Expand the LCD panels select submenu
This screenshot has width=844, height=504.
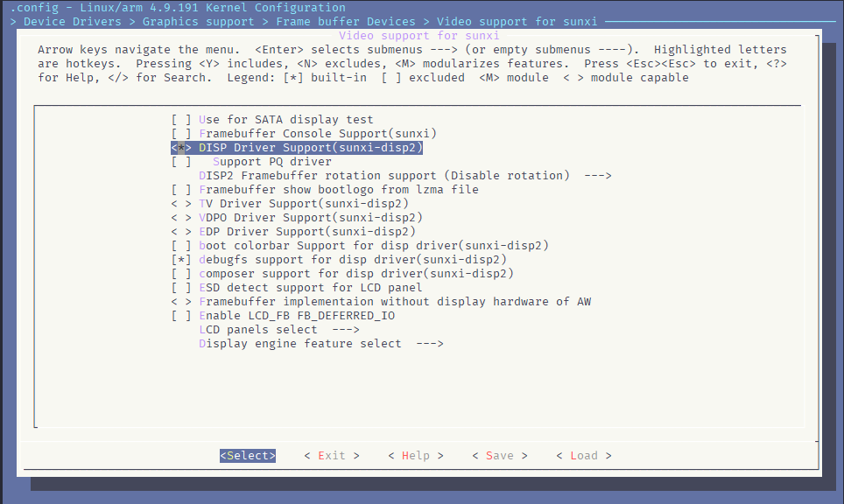(278, 330)
